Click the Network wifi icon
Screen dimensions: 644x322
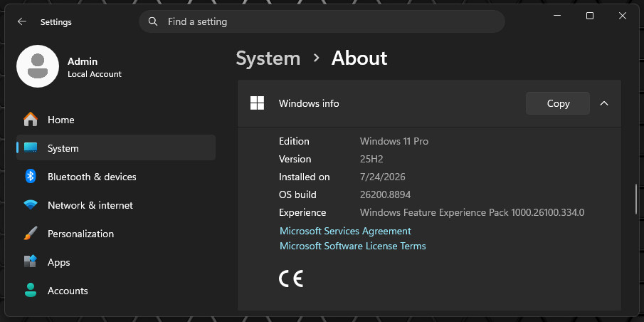coord(31,204)
